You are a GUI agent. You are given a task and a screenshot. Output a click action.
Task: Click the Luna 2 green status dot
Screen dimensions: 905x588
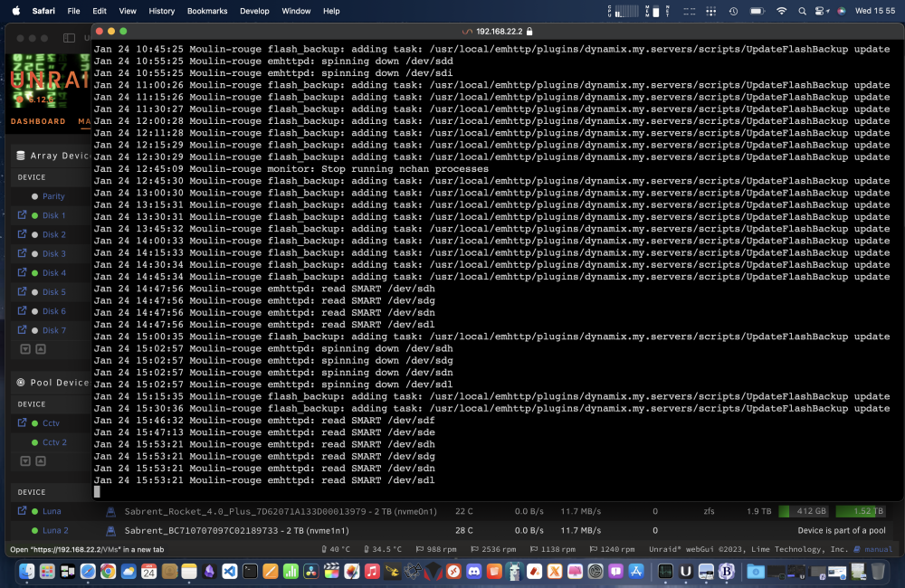tap(34, 530)
